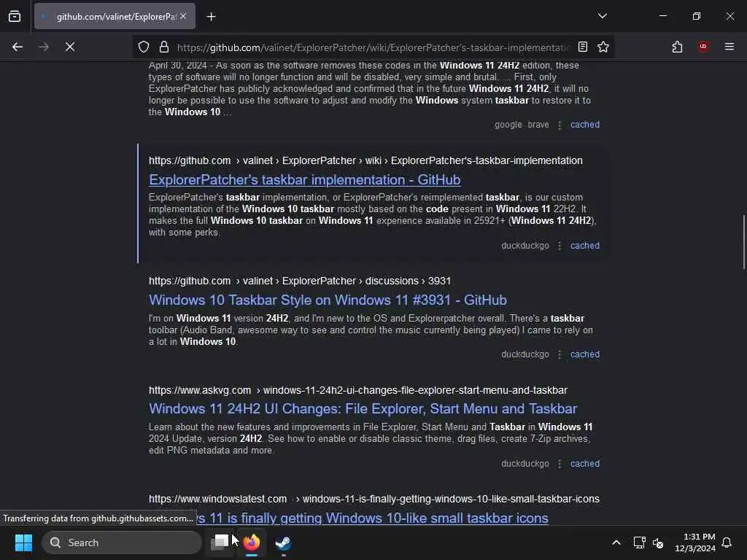Stop loading the page
This screenshot has width=747, height=560.
click(x=69, y=47)
